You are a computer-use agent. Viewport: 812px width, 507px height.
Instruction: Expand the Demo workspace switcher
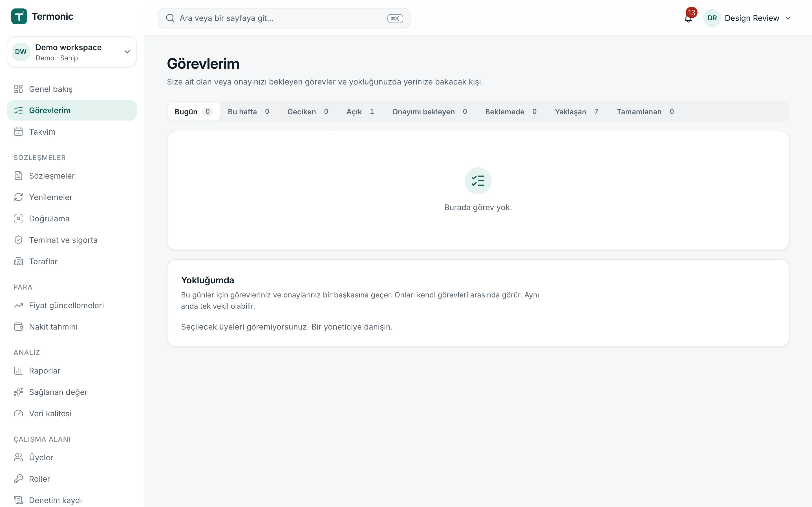[72, 52]
